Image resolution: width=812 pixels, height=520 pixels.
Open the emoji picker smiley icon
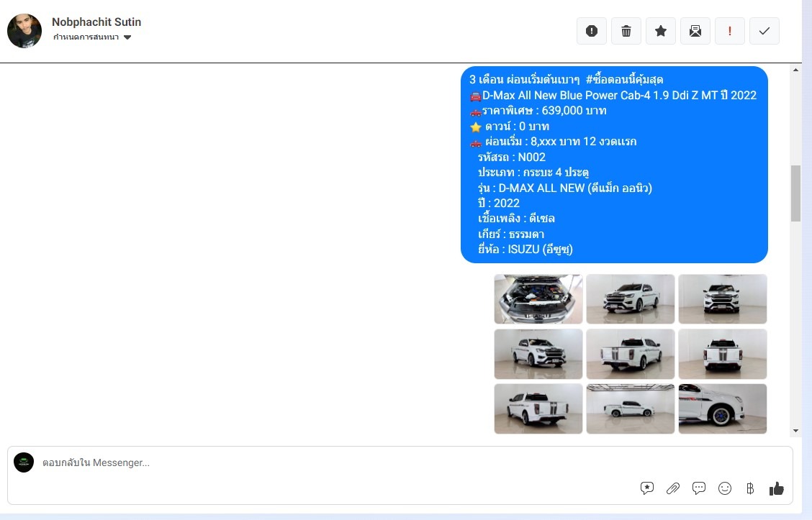(x=724, y=488)
